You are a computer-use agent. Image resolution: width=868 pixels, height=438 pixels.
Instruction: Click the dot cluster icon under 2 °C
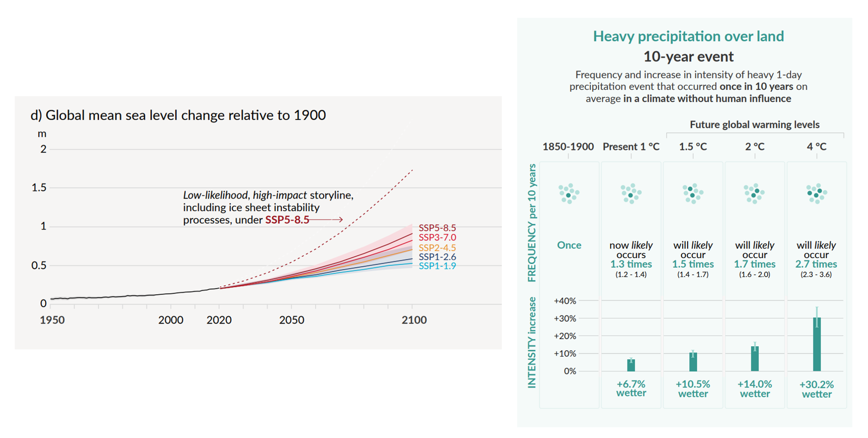pyautogui.click(x=754, y=193)
